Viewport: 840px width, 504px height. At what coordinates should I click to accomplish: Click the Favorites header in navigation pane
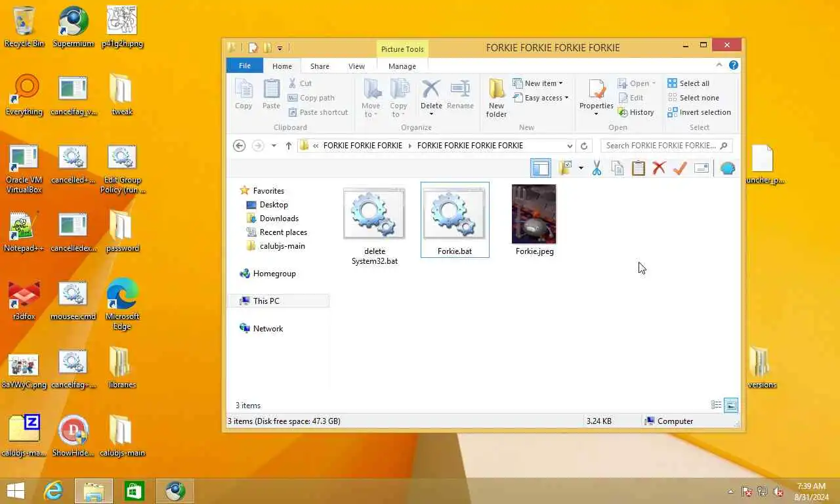pyautogui.click(x=268, y=191)
